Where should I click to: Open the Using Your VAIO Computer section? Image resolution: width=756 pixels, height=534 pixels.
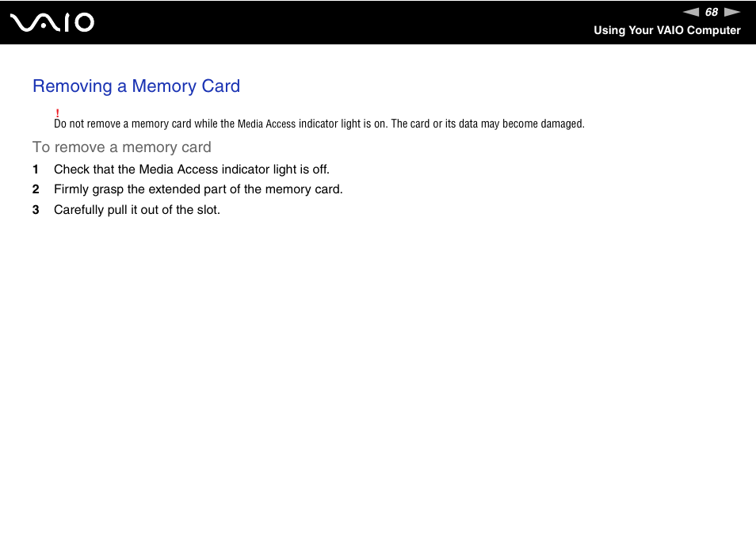click(666, 30)
